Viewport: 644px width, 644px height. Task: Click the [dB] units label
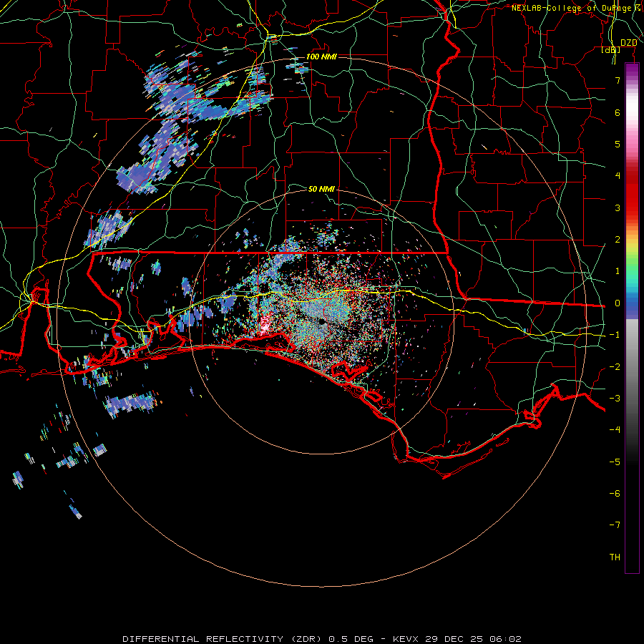pos(611,50)
